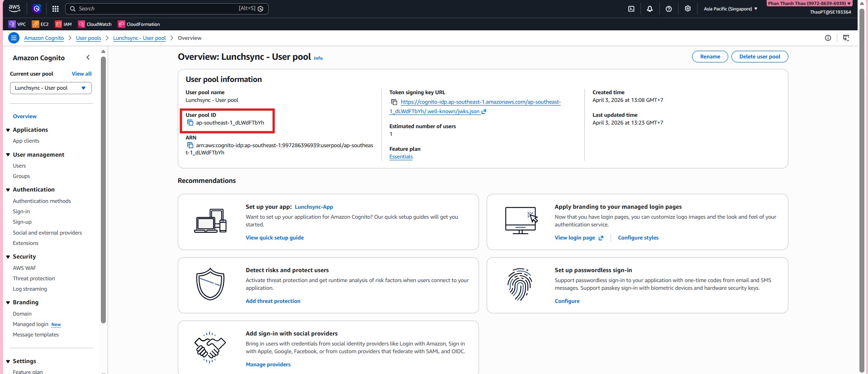Copy the User pool ID value
This screenshot has height=374, width=868.
[190, 123]
